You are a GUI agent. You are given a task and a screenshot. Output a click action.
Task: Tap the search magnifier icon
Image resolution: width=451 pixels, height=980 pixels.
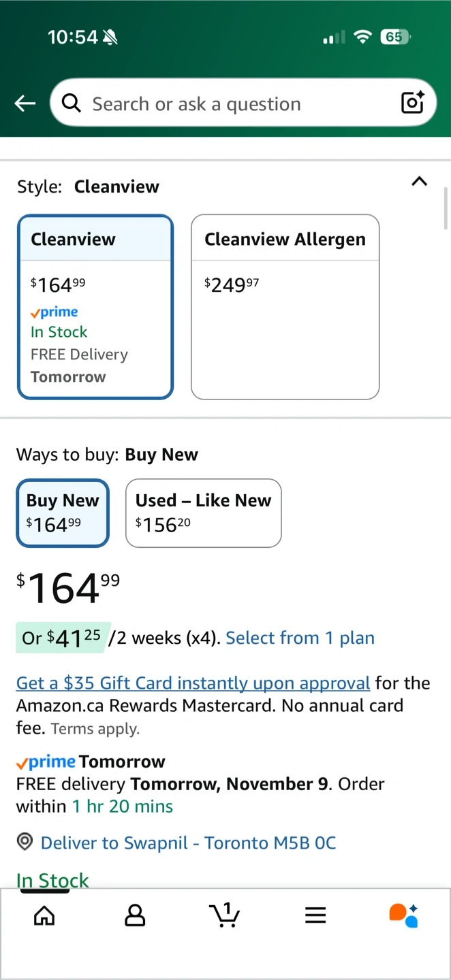(71, 103)
